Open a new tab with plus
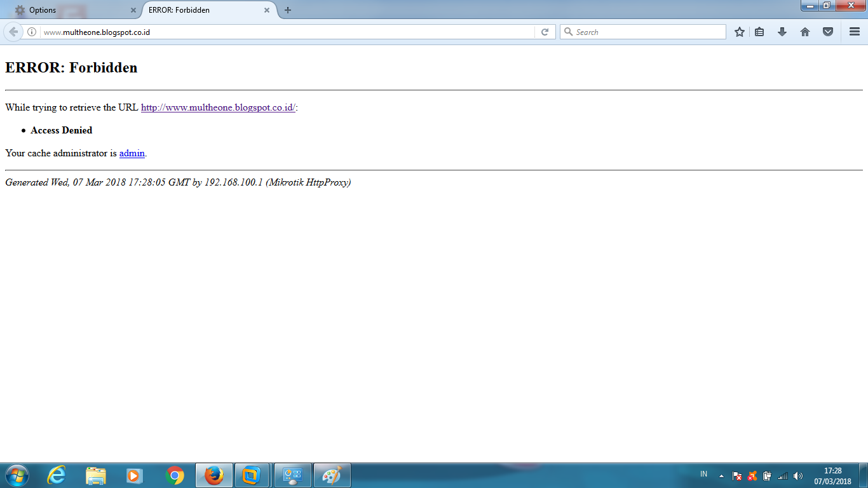868x488 pixels. pos(288,10)
